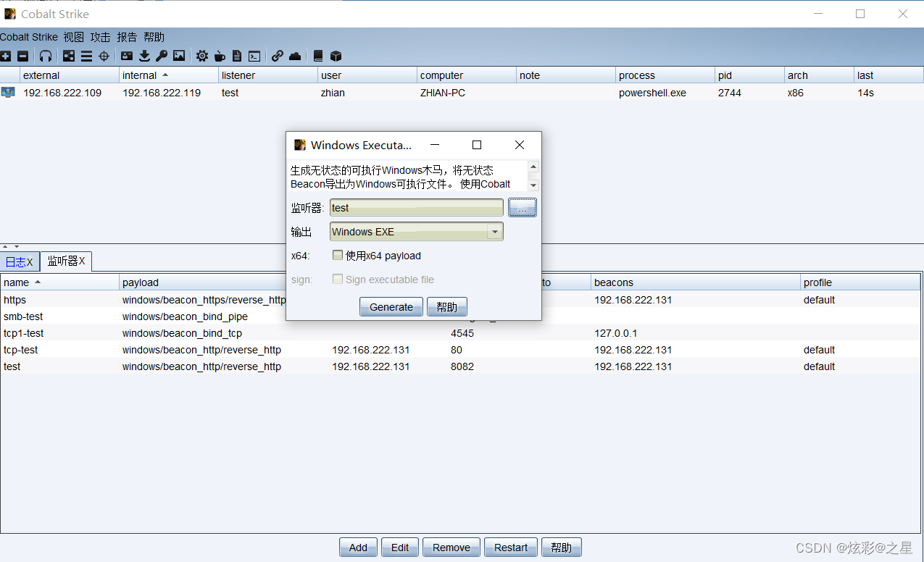Image resolution: width=924 pixels, height=562 pixels.
Task: Click the split pane collapse arrows
Action: (x=12, y=247)
